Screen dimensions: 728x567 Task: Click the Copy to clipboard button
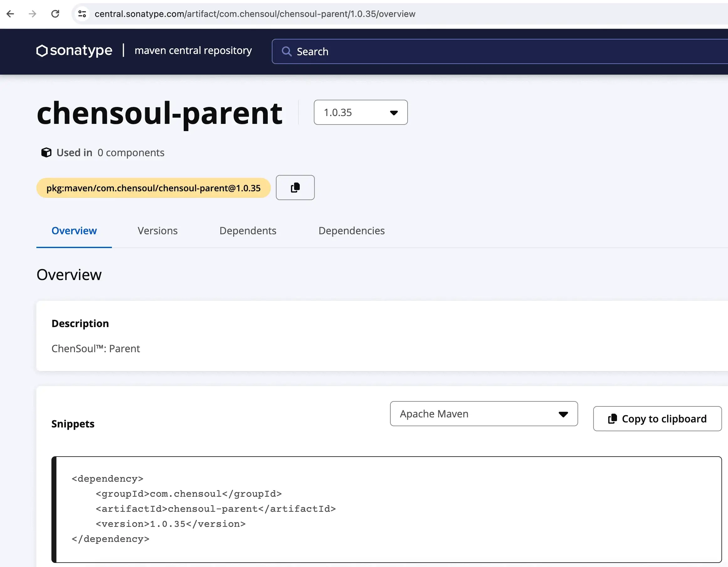click(657, 419)
